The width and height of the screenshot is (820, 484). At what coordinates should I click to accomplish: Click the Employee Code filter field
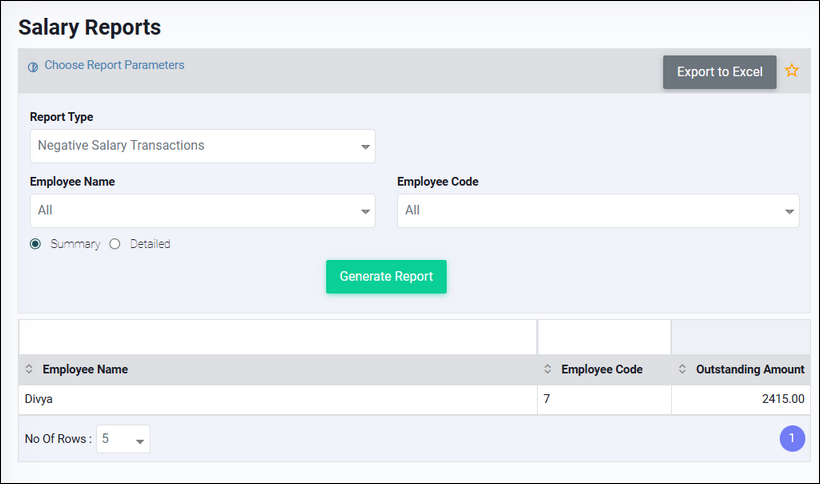pos(604,337)
